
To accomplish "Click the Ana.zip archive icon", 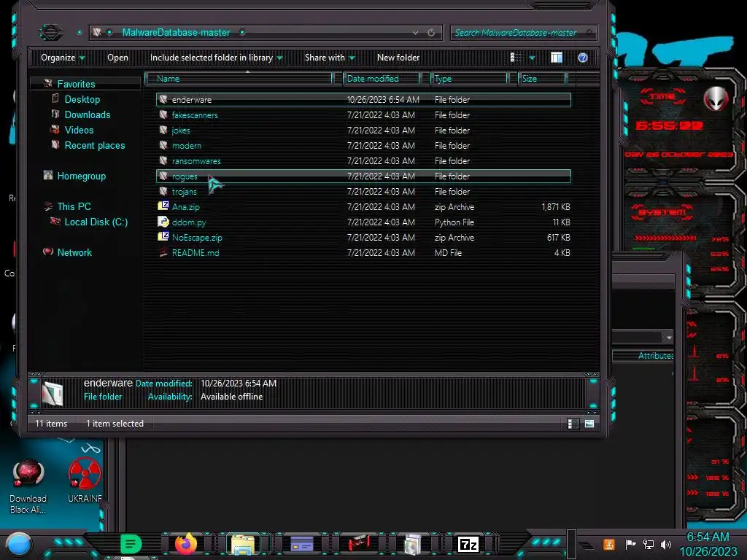I will (x=163, y=206).
